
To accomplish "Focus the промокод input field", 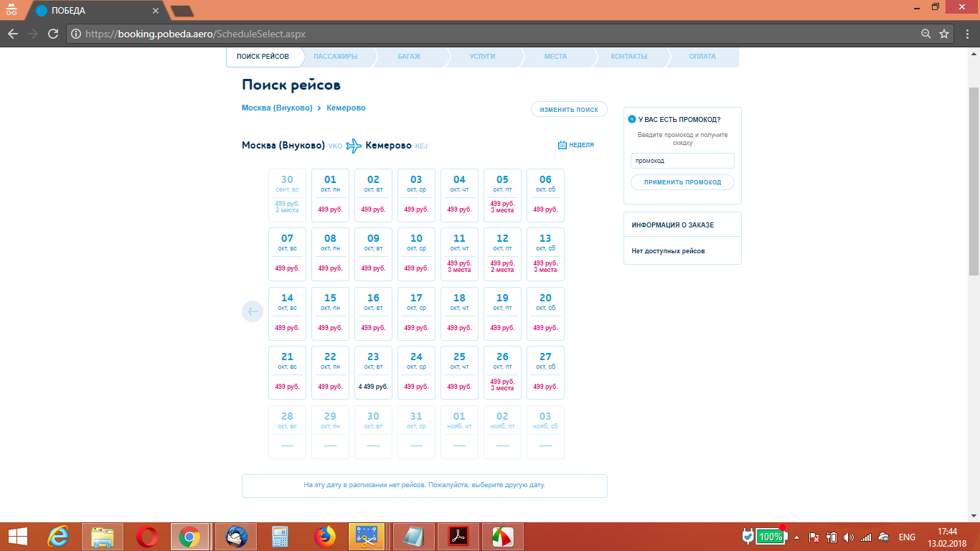I will coord(682,161).
